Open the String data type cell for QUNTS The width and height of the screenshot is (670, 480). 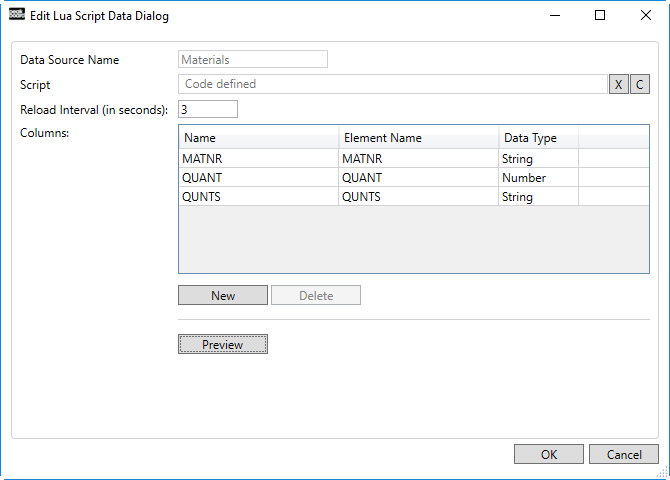point(538,197)
